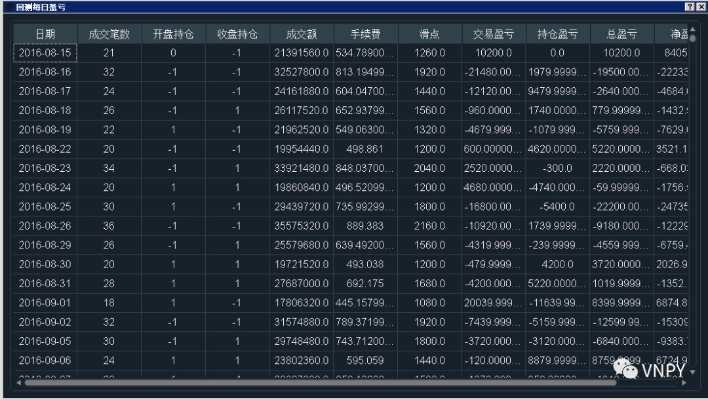
Task: Select the 2016-08-15 date cell
Action: [x=45, y=53]
